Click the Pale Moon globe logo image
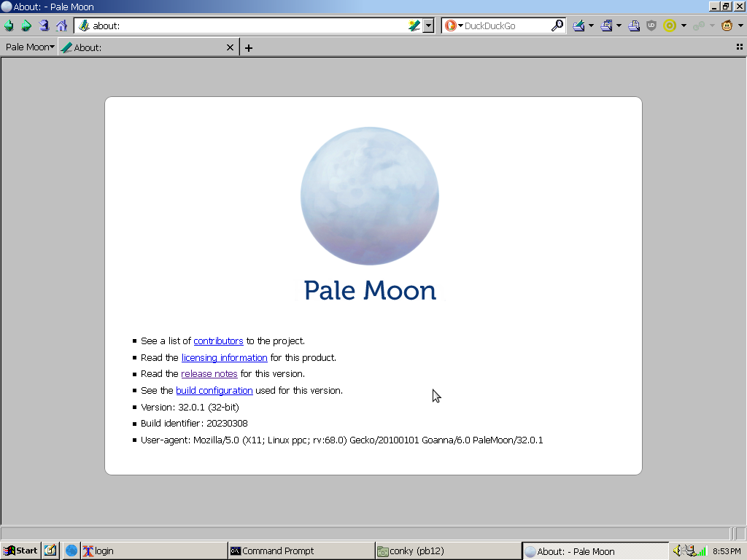The image size is (747, 560). tap(370, 195)
